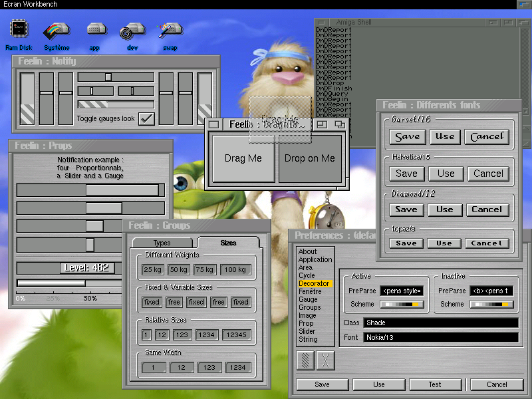
Task: Click Use at the bottom of Preferences
Action: 378,385
